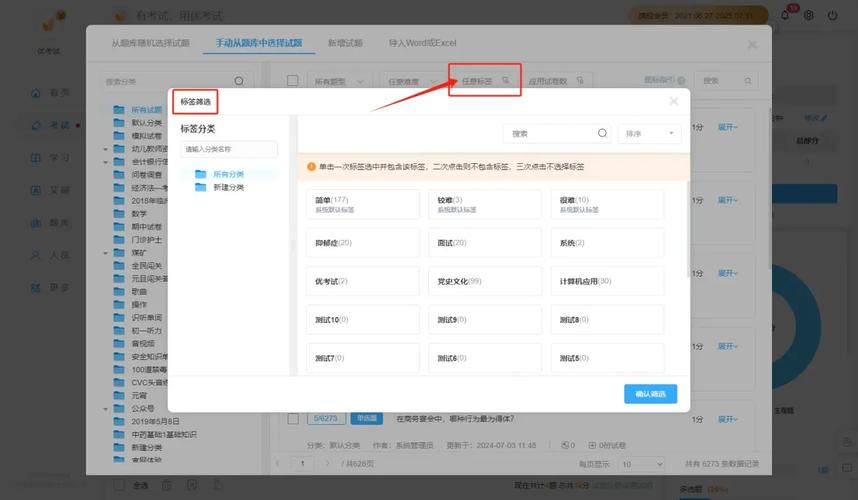The height and width of the screenshot is (500, 858).
Task: Open the per-page count dropdown showing 10
Action: pos(638,464)
